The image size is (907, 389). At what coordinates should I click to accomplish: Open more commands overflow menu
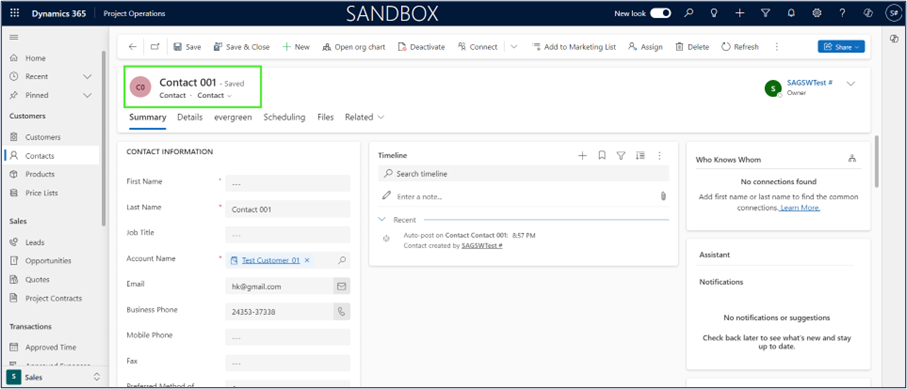(x=776, y=47)
